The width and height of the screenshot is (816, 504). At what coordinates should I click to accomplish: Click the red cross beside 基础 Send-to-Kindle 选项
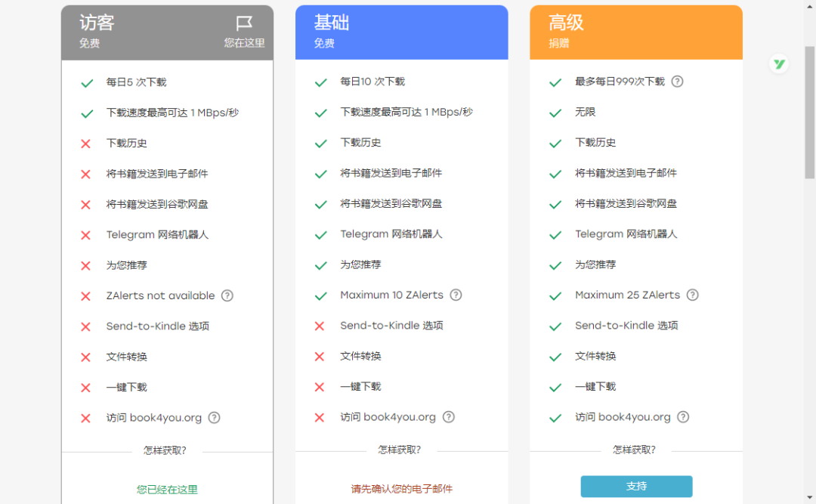(320, 326)
